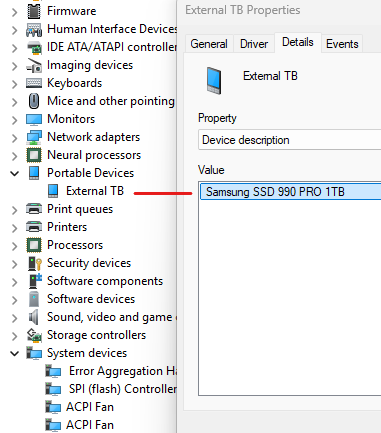Click the Firmware chip icon
Viewport: 381px width, 433px height.
click(34, 11)
